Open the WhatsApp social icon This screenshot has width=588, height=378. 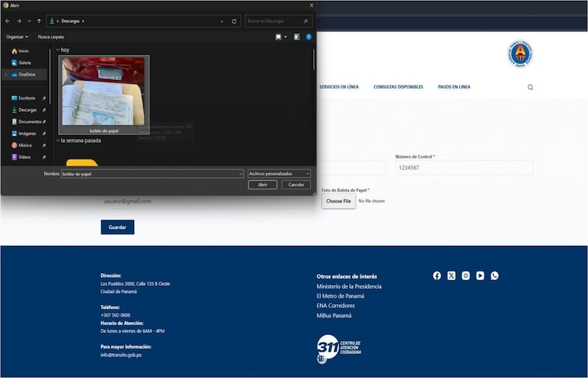point(495,275)
